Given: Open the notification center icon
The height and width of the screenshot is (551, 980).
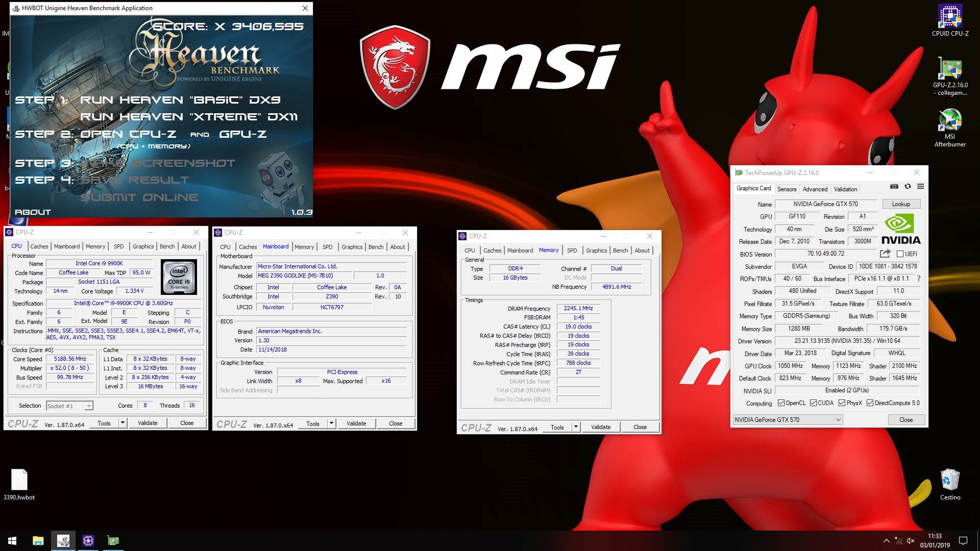Looking at the screenshot, I should [x=963, y=541].
